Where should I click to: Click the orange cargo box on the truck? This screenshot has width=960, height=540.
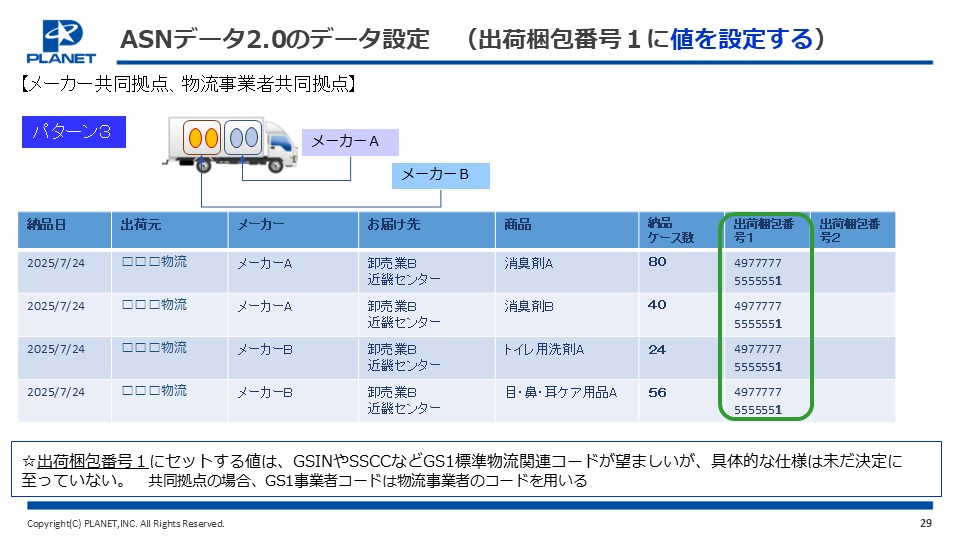pyautogui.click(x=202, y=138)
